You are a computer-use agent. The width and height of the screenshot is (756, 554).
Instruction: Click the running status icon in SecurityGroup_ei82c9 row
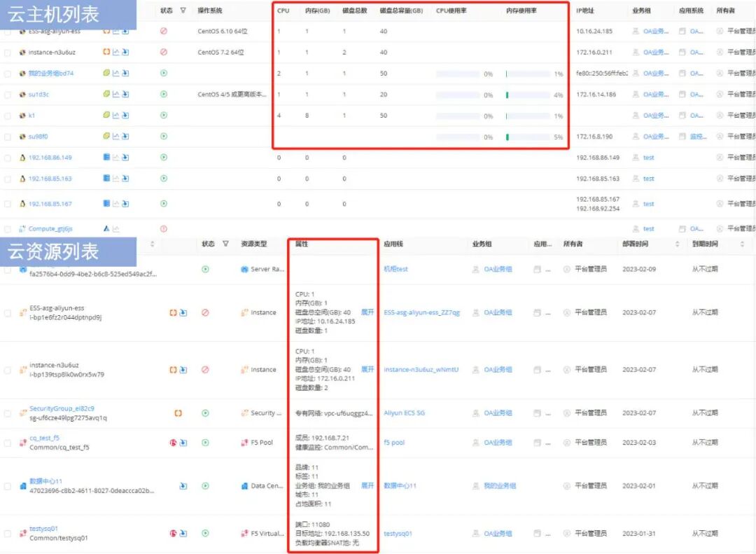coord(205,413)
